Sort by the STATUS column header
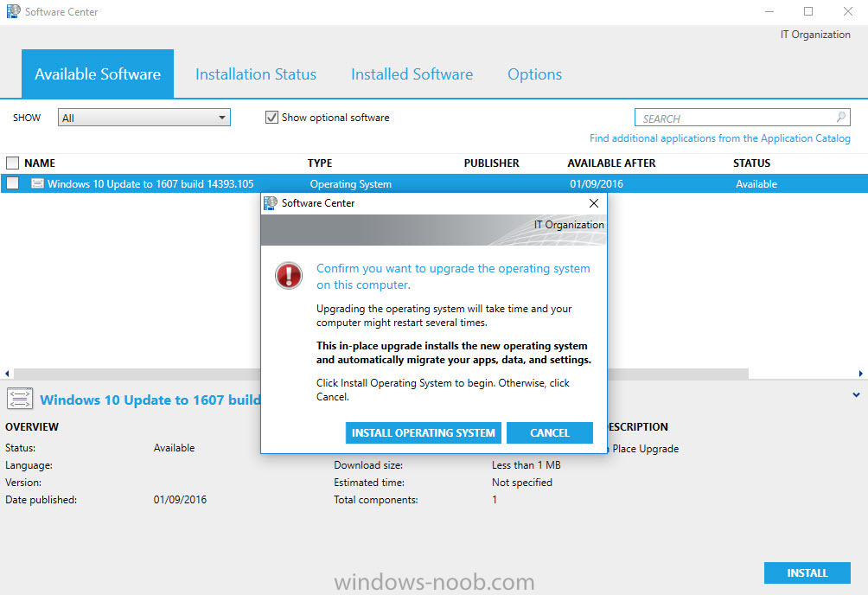The image size is (868, 595). pyautogui.click(x=752, y=163)
